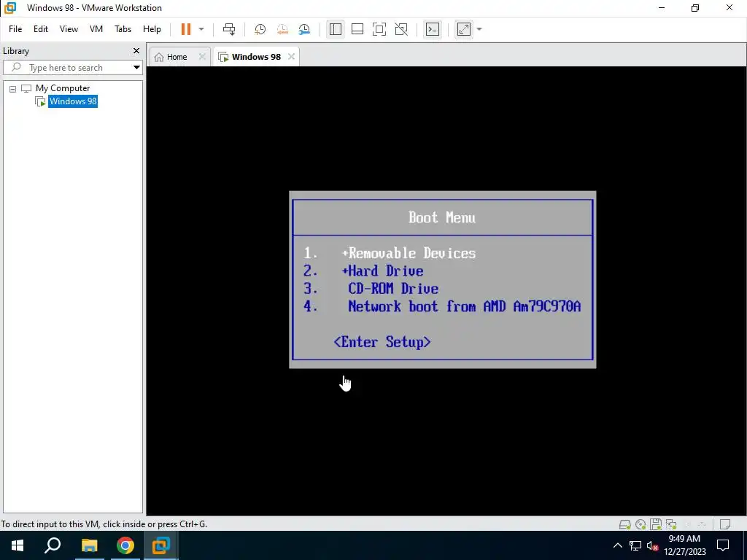The image size is (747, 560).
Task: Pause the virtual machine with the orange pause icon
Action: pos(186,29)
